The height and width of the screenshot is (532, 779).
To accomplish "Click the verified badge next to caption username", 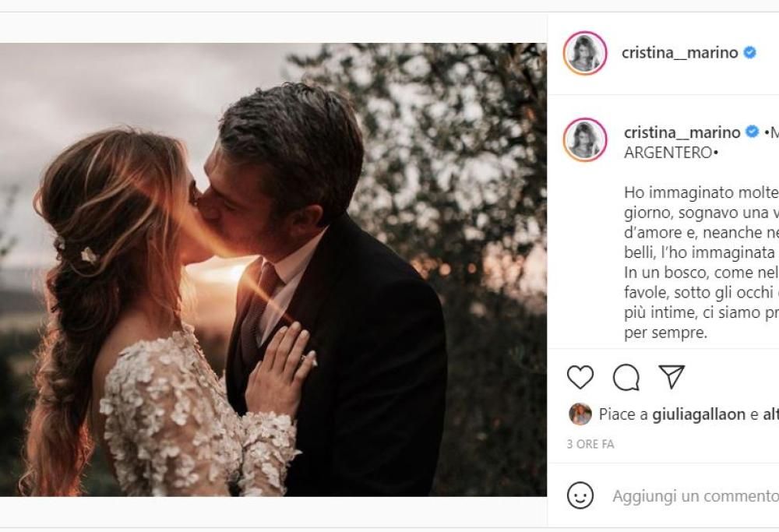I will [753, 132].
